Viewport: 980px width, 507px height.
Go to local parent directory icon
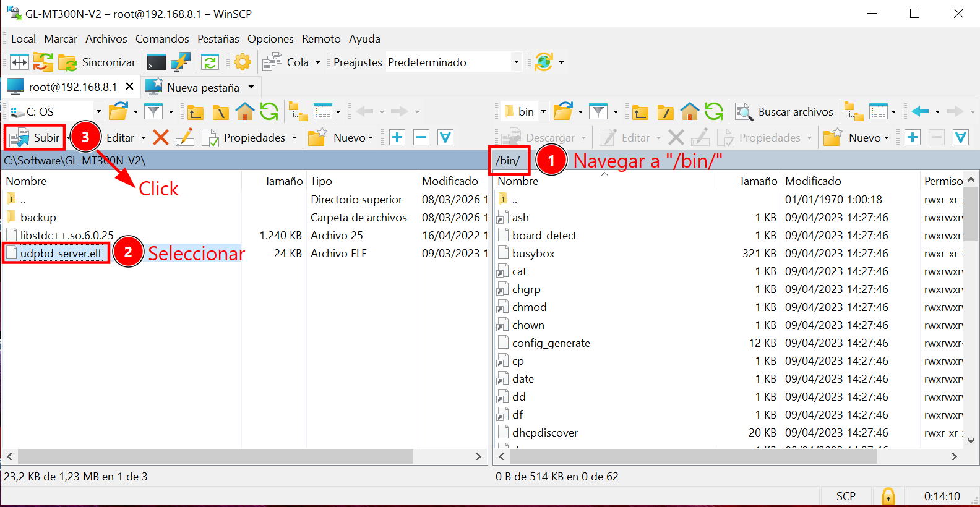tap(196, 112)
